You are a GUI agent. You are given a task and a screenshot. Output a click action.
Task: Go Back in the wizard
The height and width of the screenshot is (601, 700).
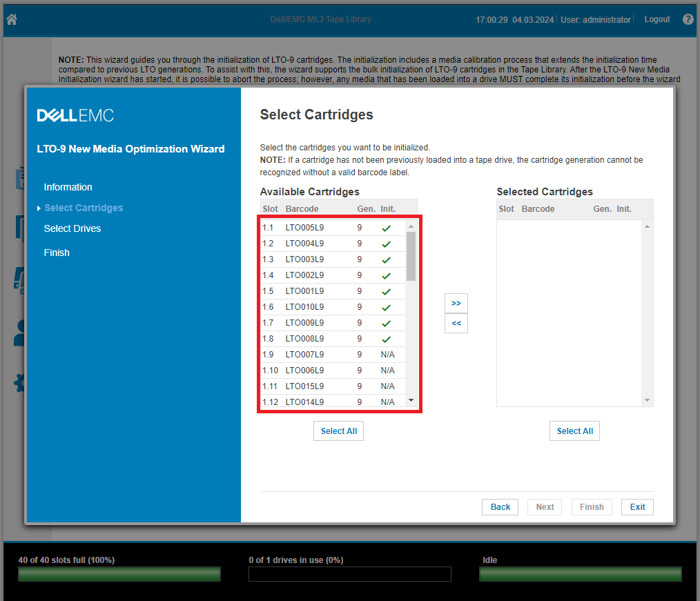pos(500,507)
